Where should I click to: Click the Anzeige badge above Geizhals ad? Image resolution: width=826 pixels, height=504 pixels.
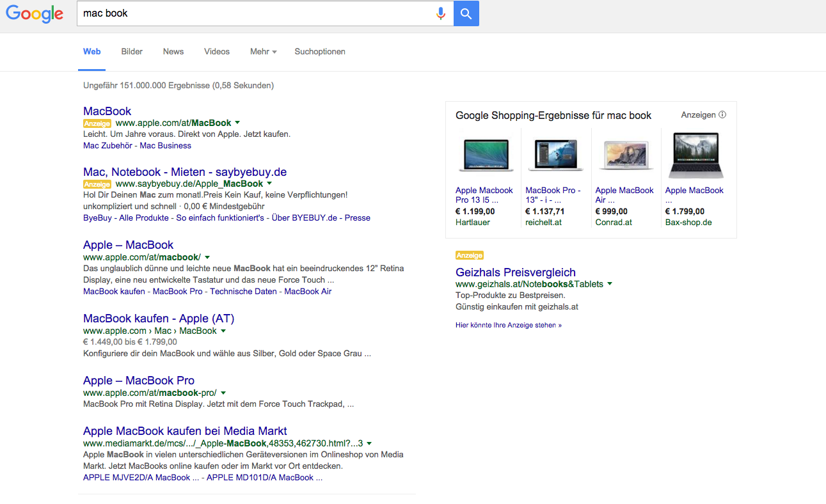[470, 255]
